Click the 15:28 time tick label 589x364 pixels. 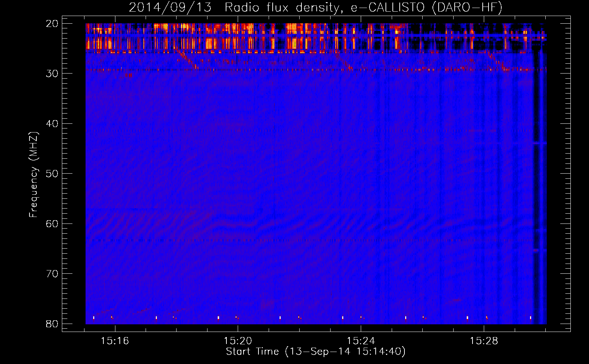tap(484, 341)
